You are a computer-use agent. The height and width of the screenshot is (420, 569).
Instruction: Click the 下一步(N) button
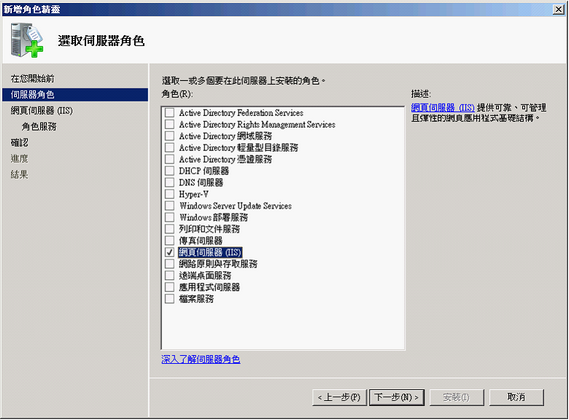[x=397, y=397]
